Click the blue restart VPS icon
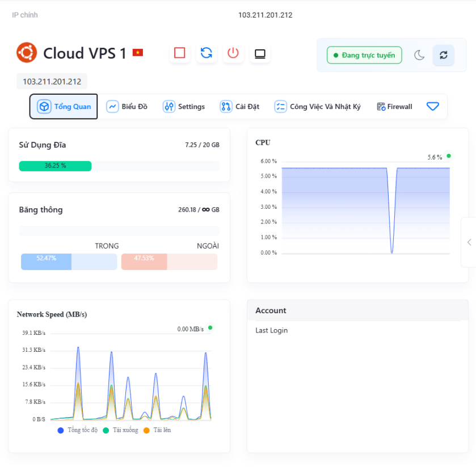The height and width of the screenshot is (467, 476). pos(207,53)
